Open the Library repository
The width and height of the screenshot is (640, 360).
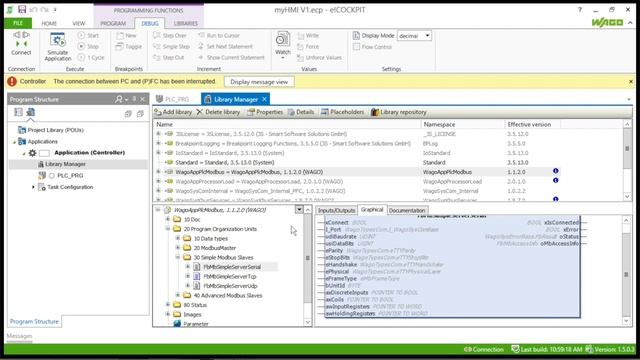click(x=398, y=112)
